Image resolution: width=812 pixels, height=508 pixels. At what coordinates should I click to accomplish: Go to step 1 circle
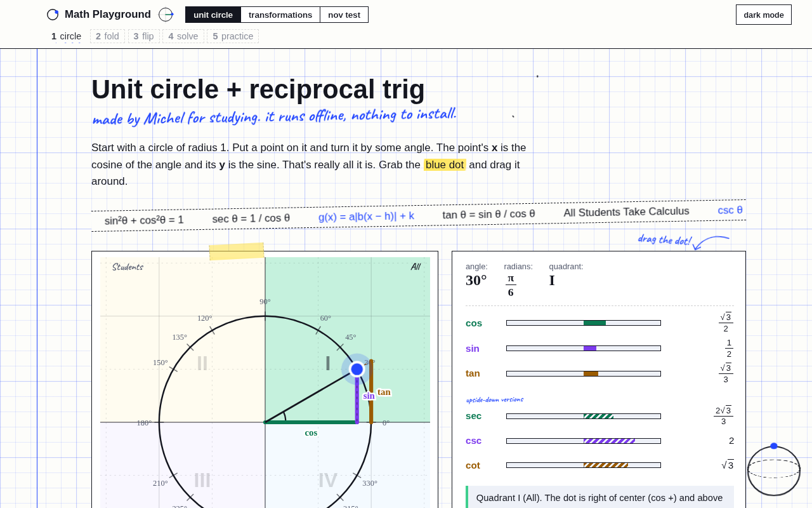(x=66, y=36)
